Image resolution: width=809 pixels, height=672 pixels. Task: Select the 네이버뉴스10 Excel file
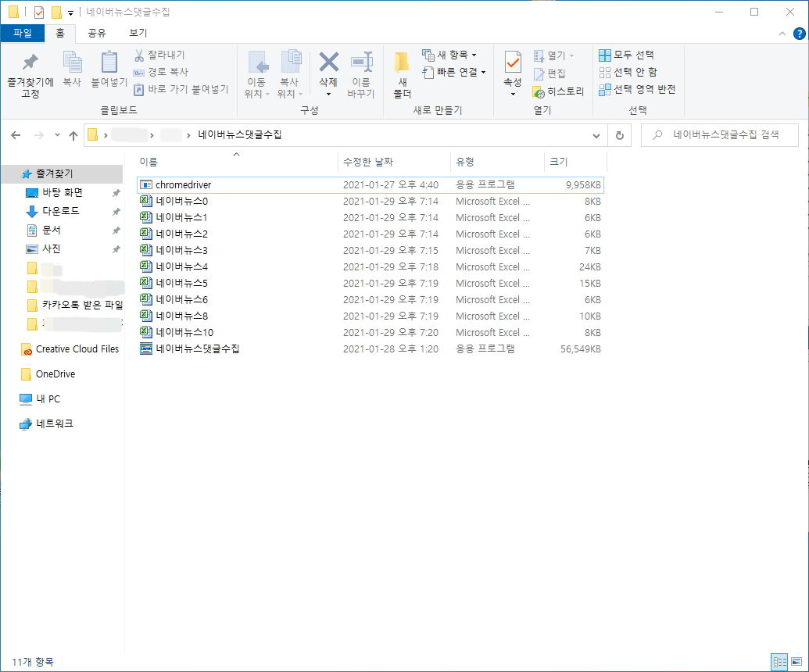(370, 333)
